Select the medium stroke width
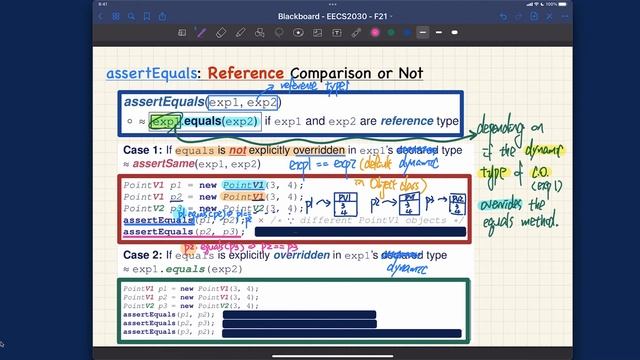The height and width of the screenshot is (360, 640). 439,33
